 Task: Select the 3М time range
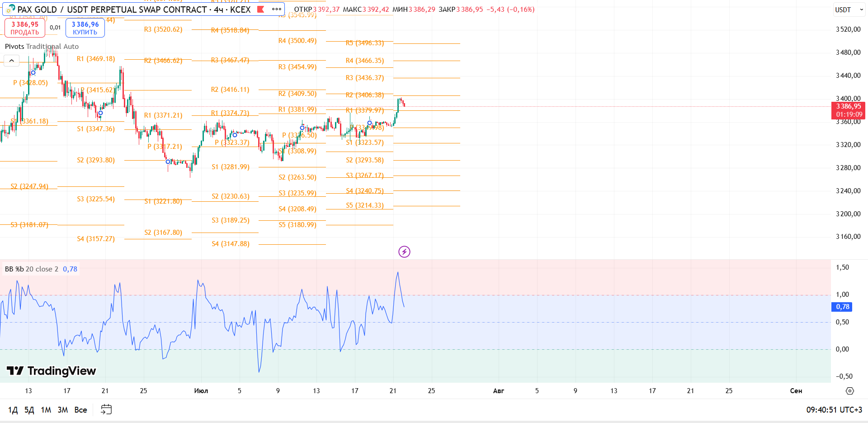click(x=63, y=410)
